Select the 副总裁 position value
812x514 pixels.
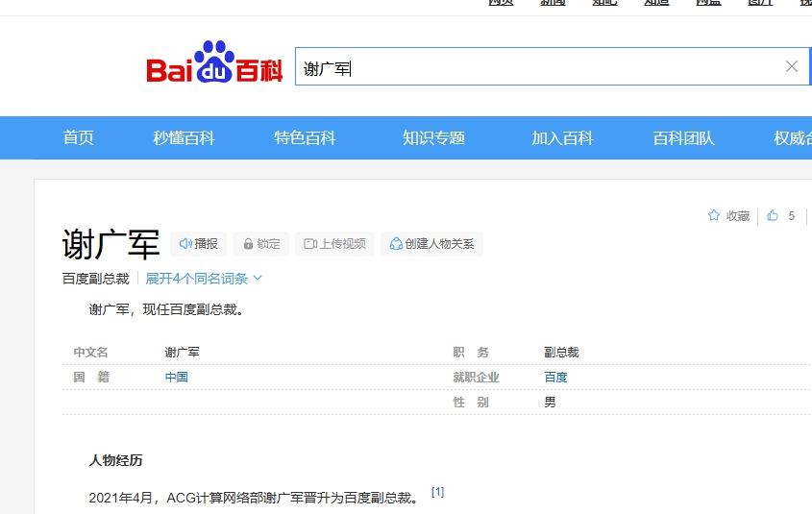pos(561,352)
